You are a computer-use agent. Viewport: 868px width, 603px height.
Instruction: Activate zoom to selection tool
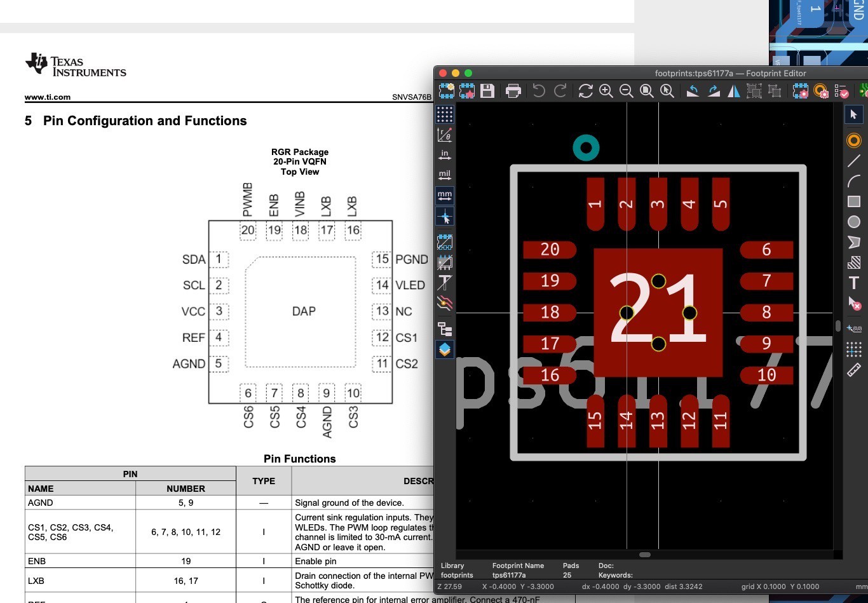click(667, 91)
